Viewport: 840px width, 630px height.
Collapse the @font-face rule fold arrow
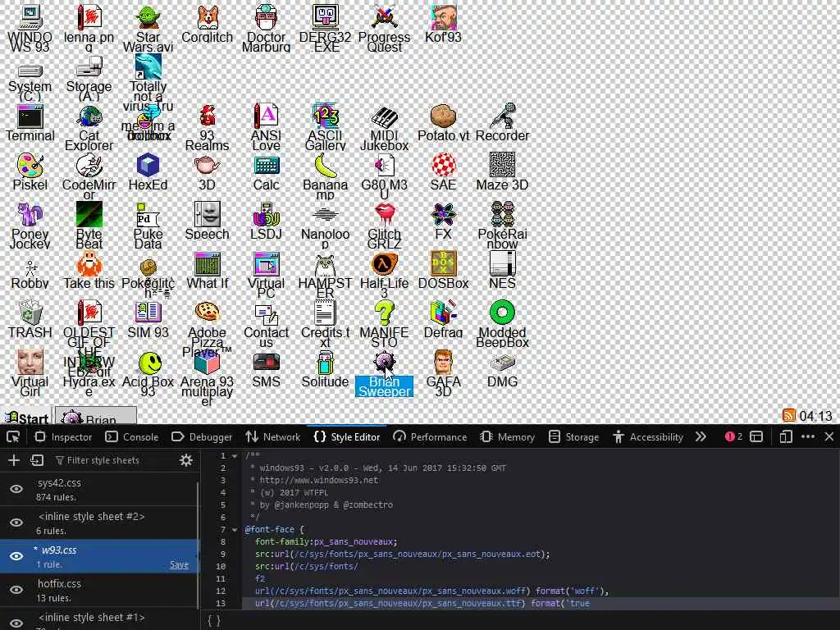pos(234,530)
